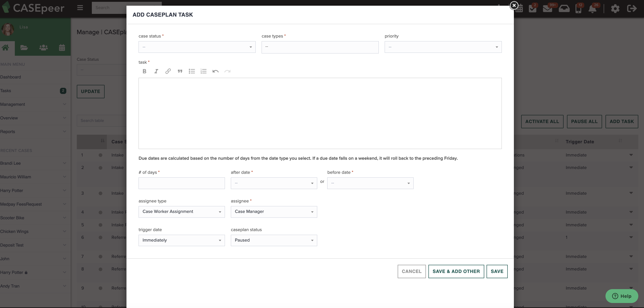
Task: Click the SAVE & ADD OTHER button
Action: click(x=456, y=272)
